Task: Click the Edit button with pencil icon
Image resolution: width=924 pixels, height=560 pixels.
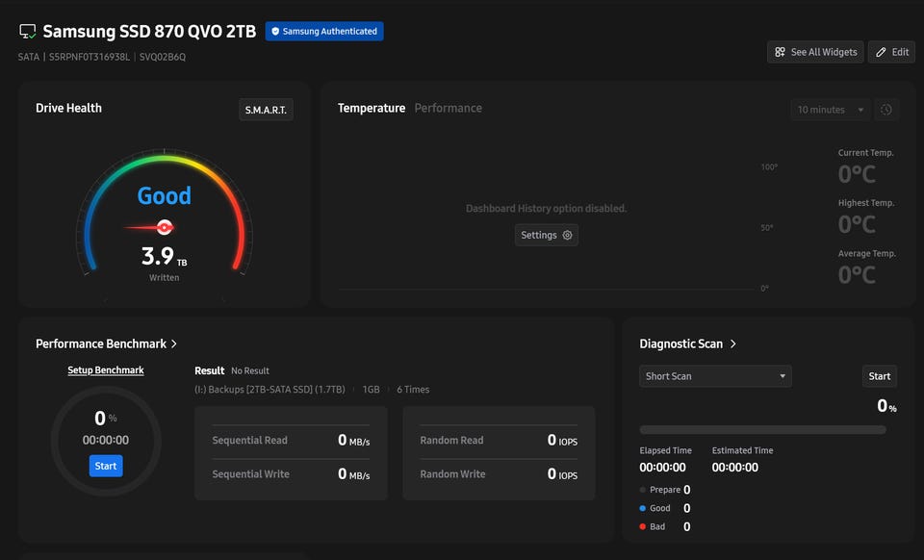Action: pos(891,52)
